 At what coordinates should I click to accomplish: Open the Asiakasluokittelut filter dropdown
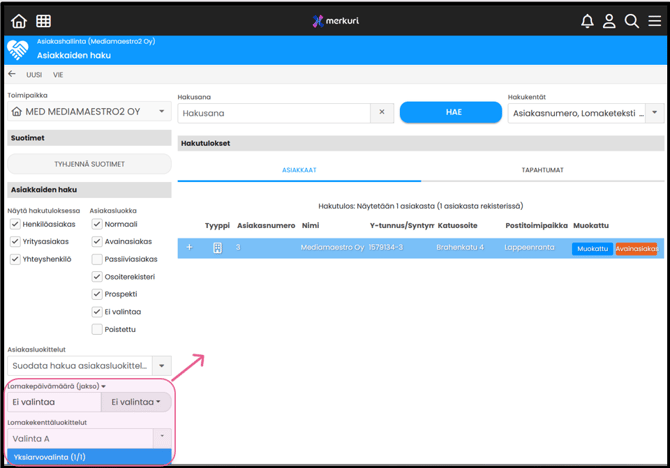pos(162,366)
